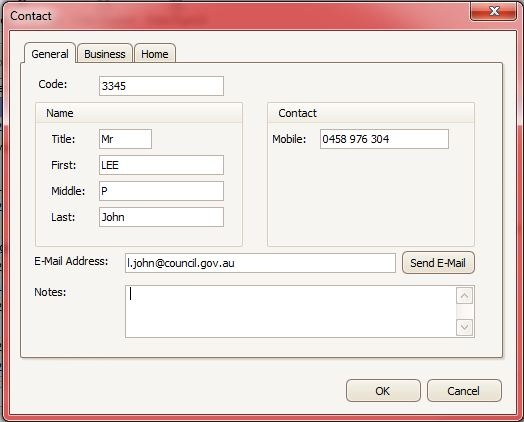Select the First name field LEE
The image size is (524, 422).
(161, 165)
